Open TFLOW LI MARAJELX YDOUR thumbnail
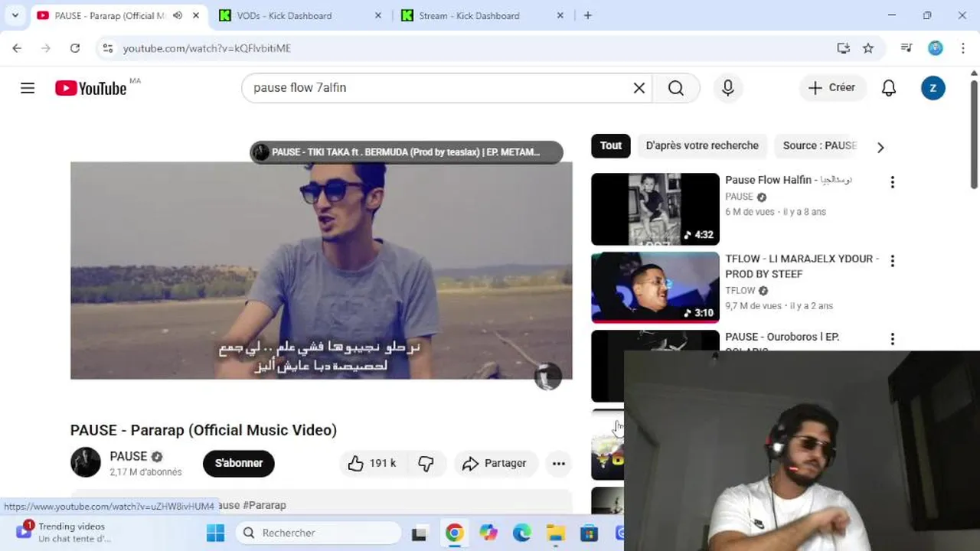This screenshot has height=551, width=980. point(655,287)
